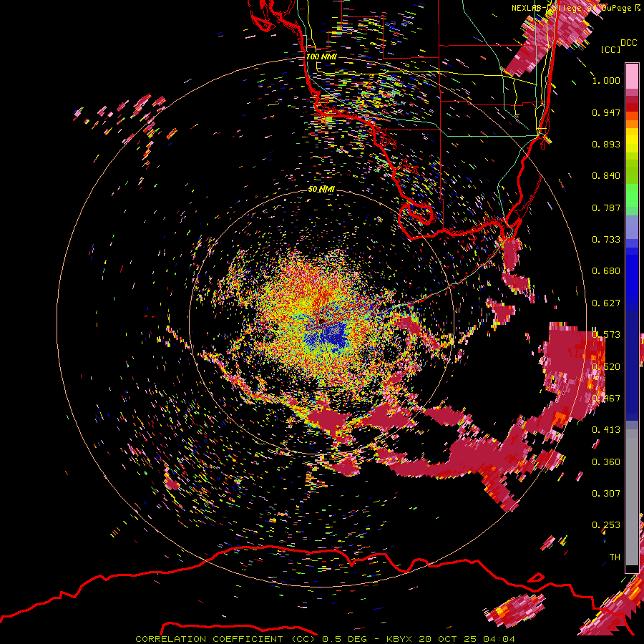Click the 0.787 scale value
The height and width of the screenshot is (644, 644).
coord(606,208)
